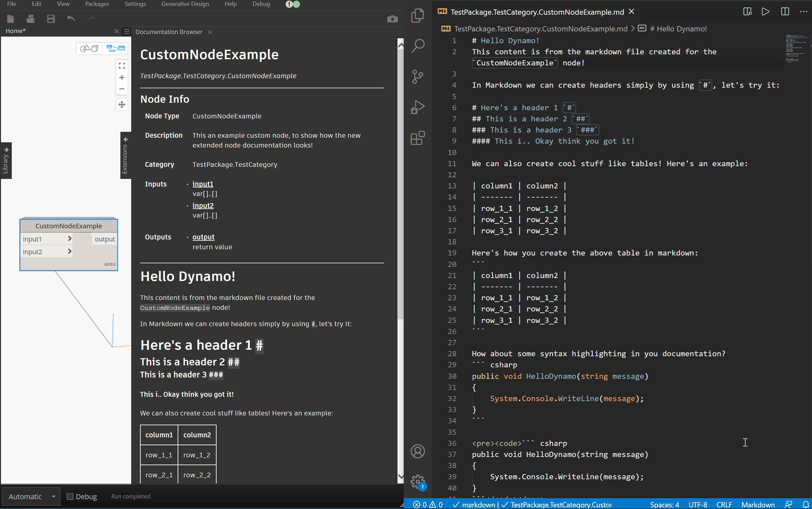Screen dimensions: 812x509
Task: Click the input1 link under Inputs
Action: pos(203,184)
